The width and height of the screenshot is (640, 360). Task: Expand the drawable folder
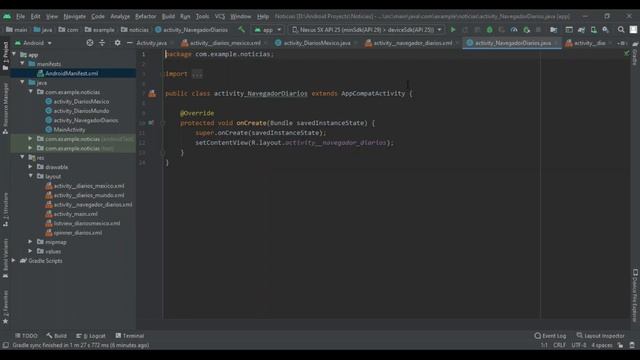(30, 167)
